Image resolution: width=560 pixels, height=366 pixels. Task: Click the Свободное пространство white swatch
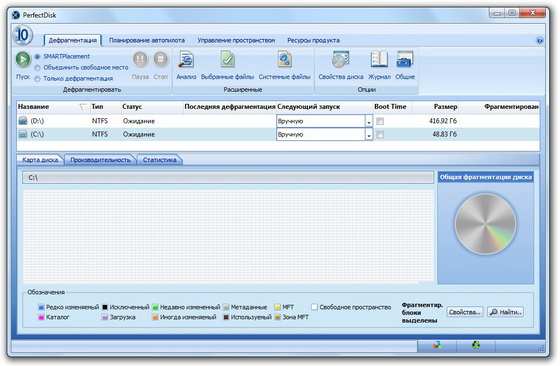[314, 307]
